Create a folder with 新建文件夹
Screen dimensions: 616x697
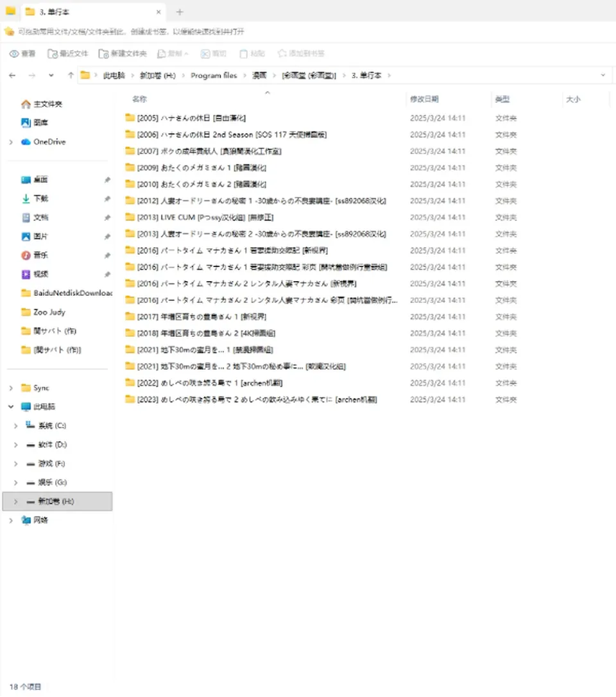tap(122, 54)
